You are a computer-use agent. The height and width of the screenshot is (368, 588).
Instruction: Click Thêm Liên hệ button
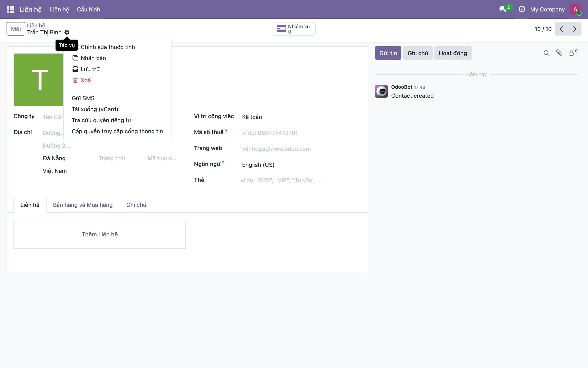tap(100, 234)
